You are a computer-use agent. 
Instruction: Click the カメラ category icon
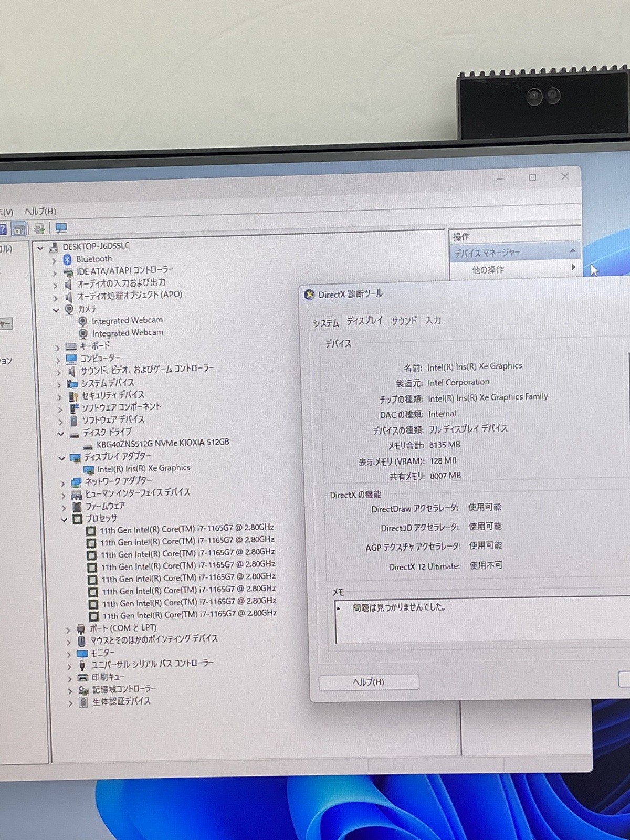[x=69, y=309]
